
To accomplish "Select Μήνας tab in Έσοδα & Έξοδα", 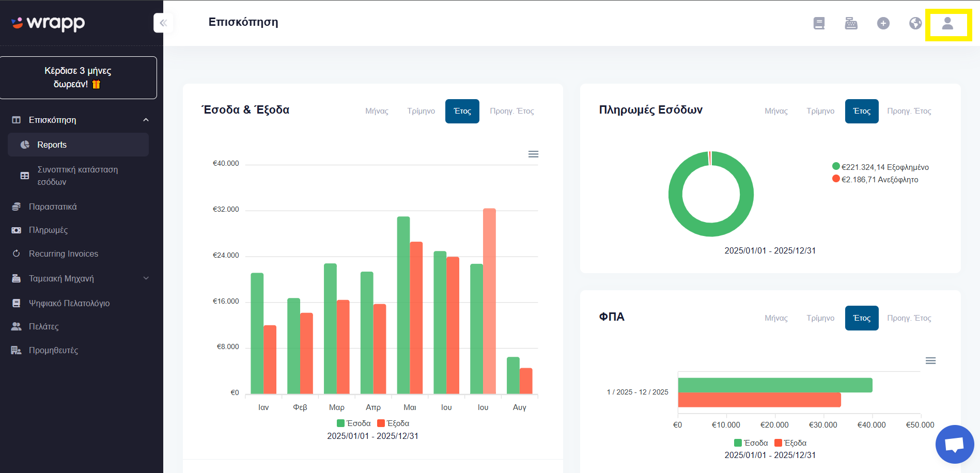I will tap(377, 111).
